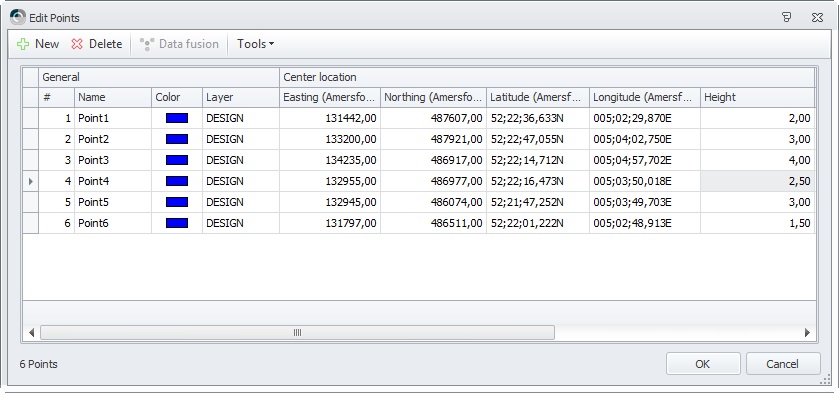Select the row header of Point1
The image size is (839, 393).
pyautogui.click(x=30, y=118)
